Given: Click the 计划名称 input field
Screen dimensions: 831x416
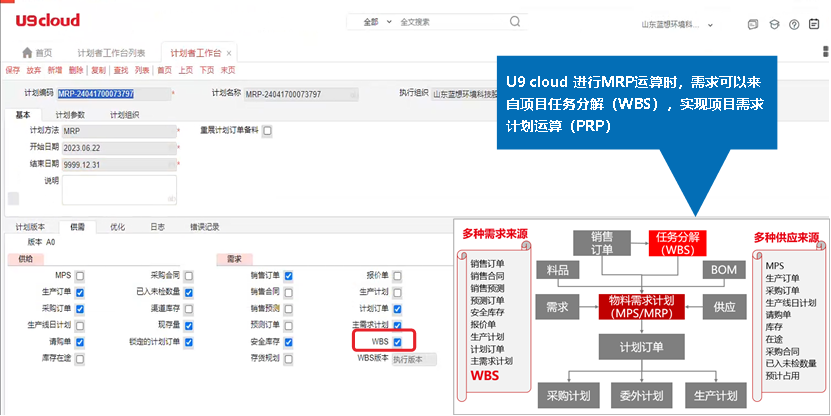Looking at the screenshot, I should (x=301, y=94).
